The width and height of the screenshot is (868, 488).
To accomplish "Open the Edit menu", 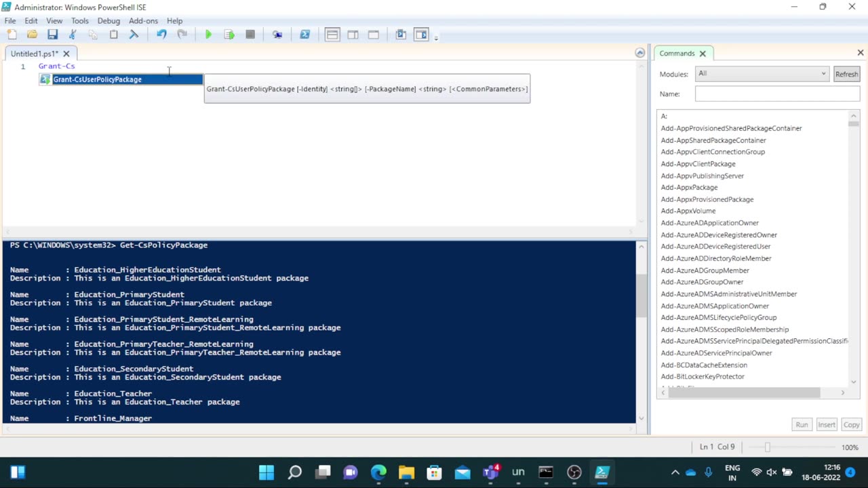I will click(31, 21).
